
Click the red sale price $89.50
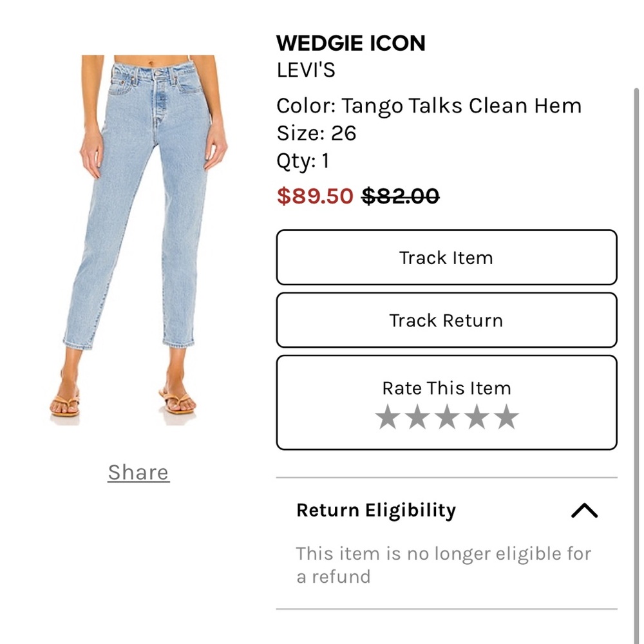314,196
